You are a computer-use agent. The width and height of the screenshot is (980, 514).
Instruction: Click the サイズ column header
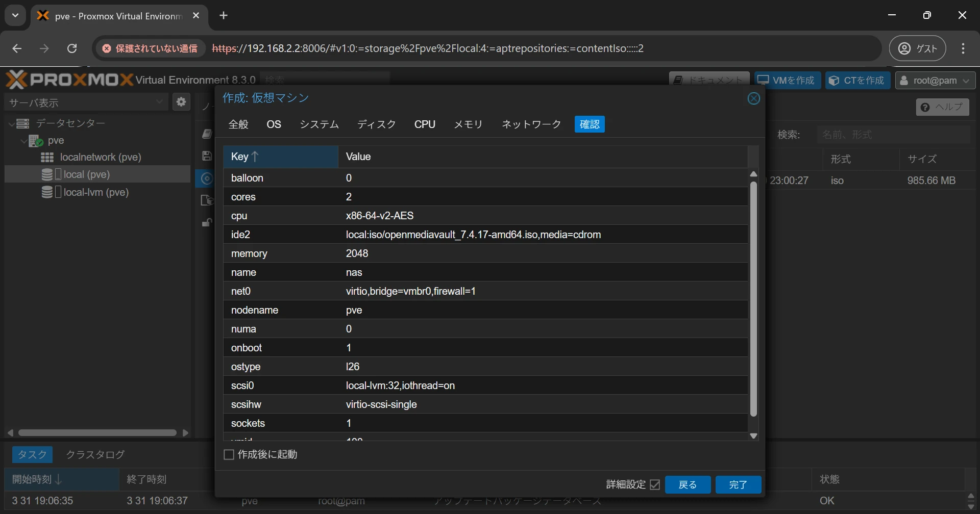tap(937, 159)
